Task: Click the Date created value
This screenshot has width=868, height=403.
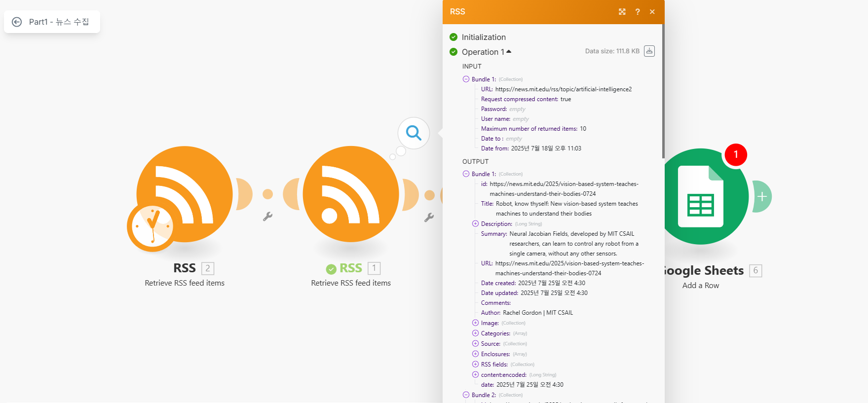Action: point(552,283)
